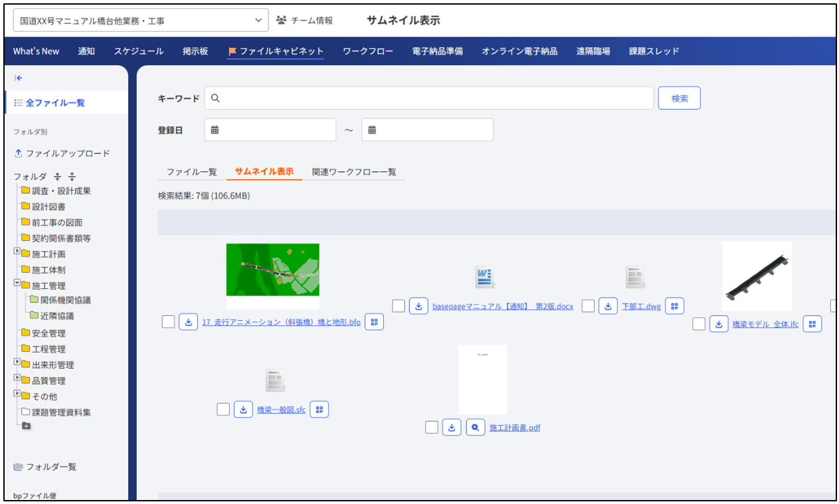
Task: Select checkbox for 施工計画書.pdf
Action: 432,427
